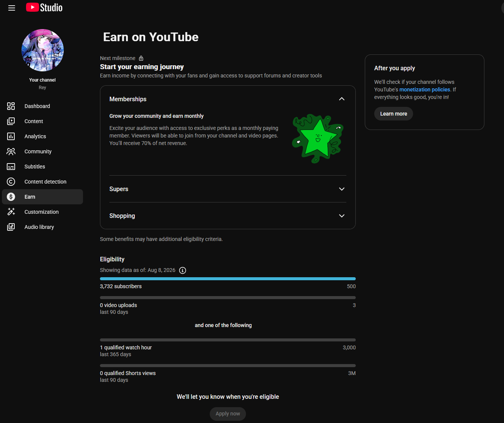Click the channel avatar picture
504x423 pixels.
(43, 50)
